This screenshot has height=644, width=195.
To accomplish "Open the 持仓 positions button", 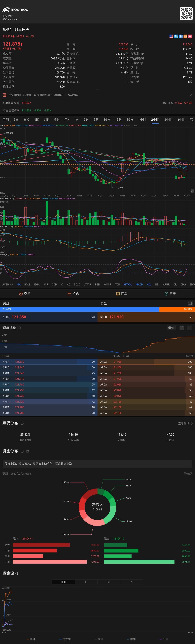I will (x=73, y=294).
